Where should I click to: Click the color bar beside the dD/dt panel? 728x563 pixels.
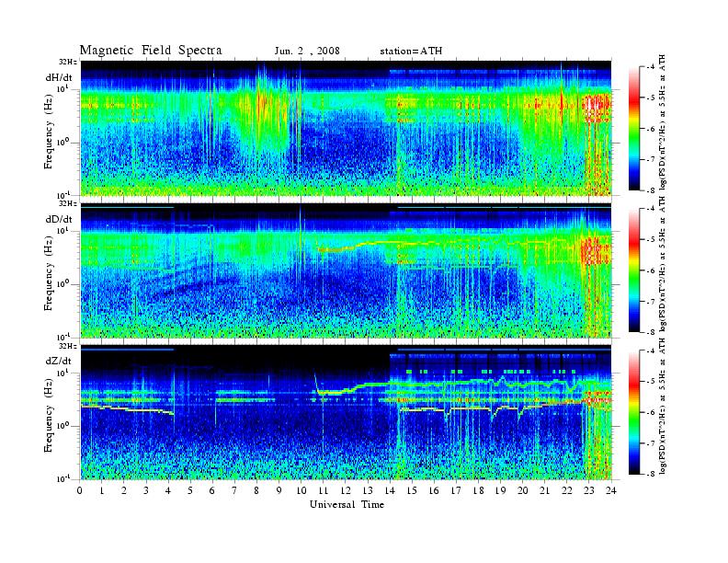[x=633, y=270]
